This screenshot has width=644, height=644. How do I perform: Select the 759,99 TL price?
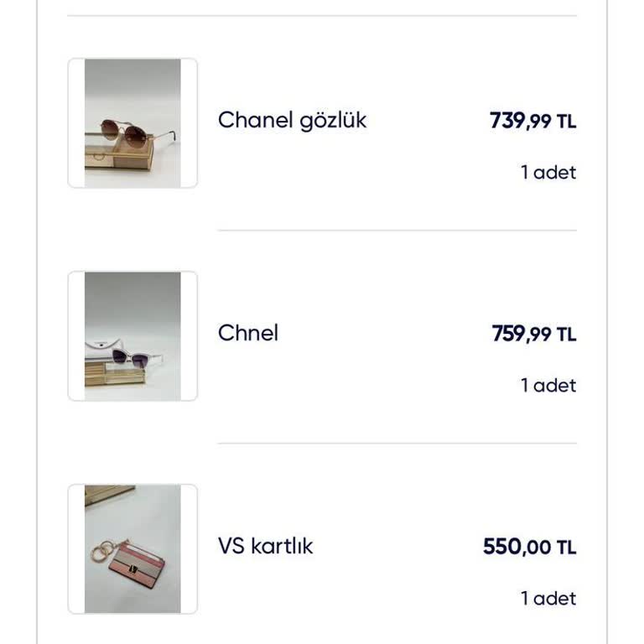tap(533, 334)
